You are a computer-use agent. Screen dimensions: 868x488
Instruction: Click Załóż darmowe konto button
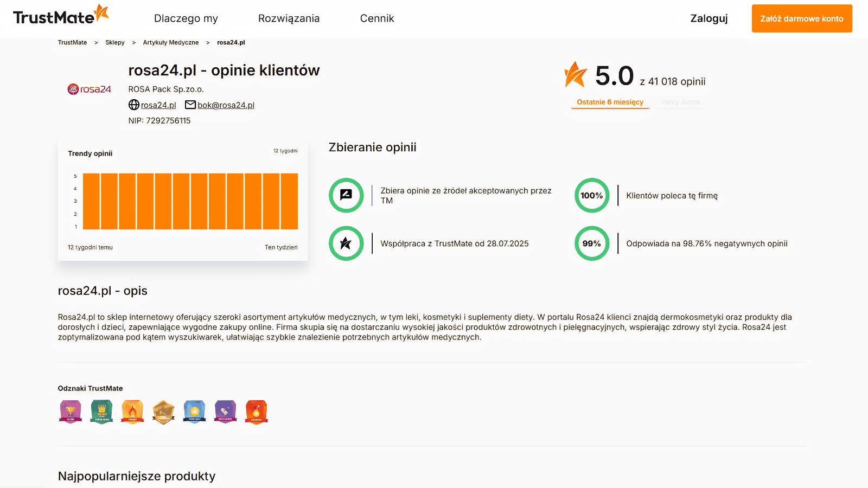802,18
